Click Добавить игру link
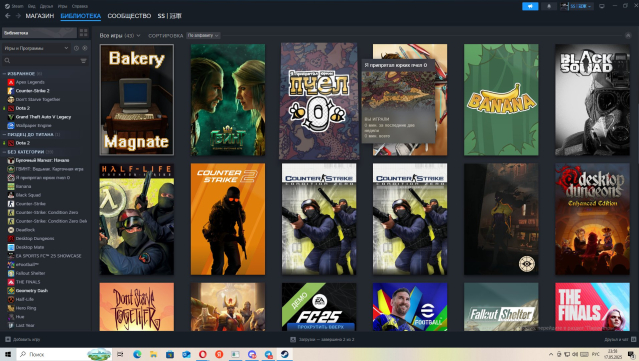 click(26, 339)
